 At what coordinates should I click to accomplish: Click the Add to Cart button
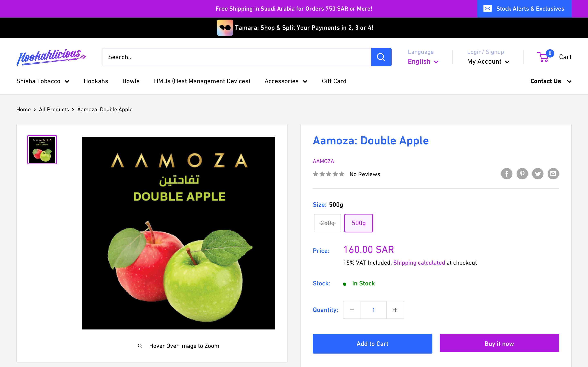[x=372, y=344]
